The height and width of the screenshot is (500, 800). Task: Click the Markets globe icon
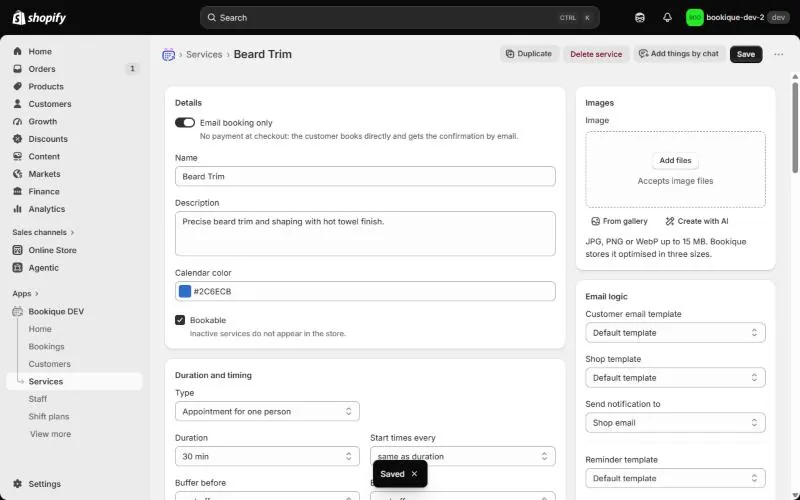18,174
